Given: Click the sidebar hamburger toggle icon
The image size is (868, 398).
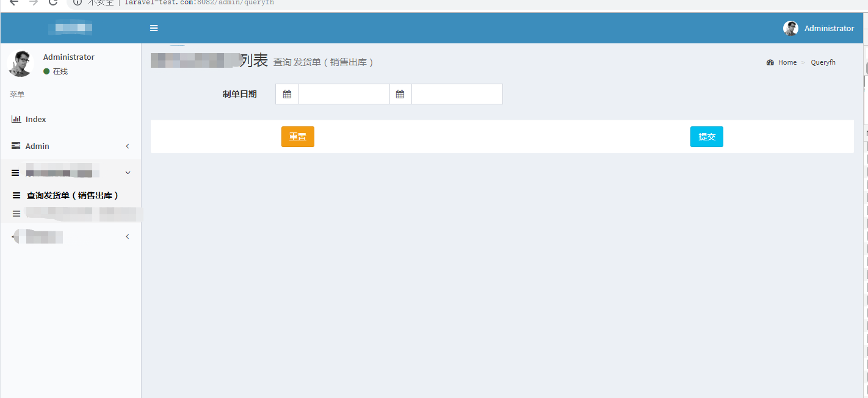Looking at the screenshot, I should tap(154, 27).
